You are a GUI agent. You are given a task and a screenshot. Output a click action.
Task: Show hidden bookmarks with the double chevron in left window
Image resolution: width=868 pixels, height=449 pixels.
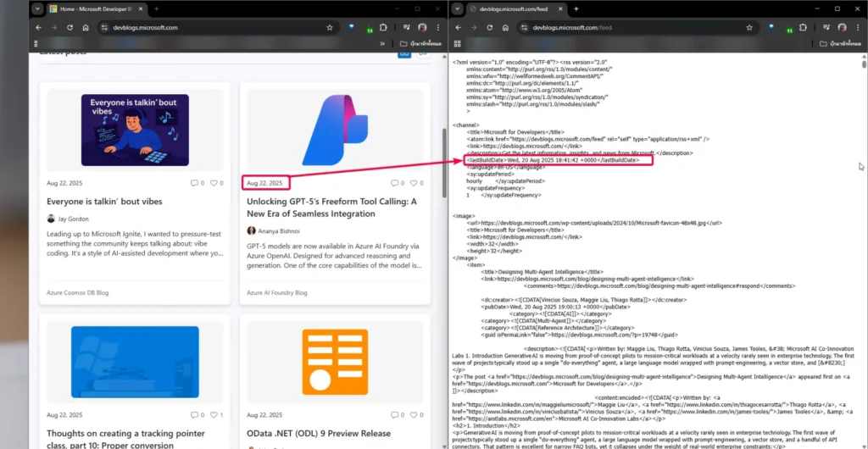[382, 44]
